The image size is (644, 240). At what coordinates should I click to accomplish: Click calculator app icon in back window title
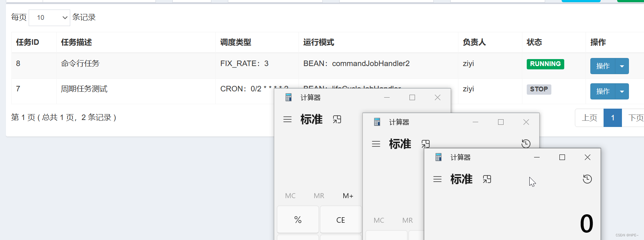tap(289, 97)
